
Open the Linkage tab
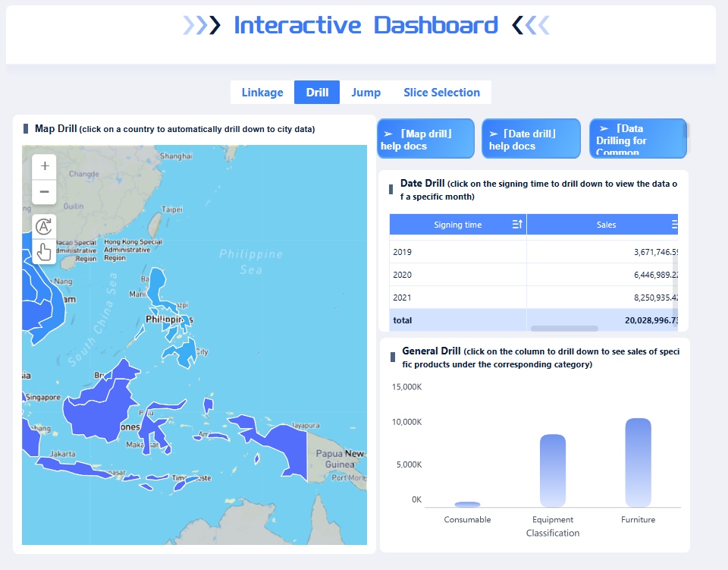[x=262, y=93]
